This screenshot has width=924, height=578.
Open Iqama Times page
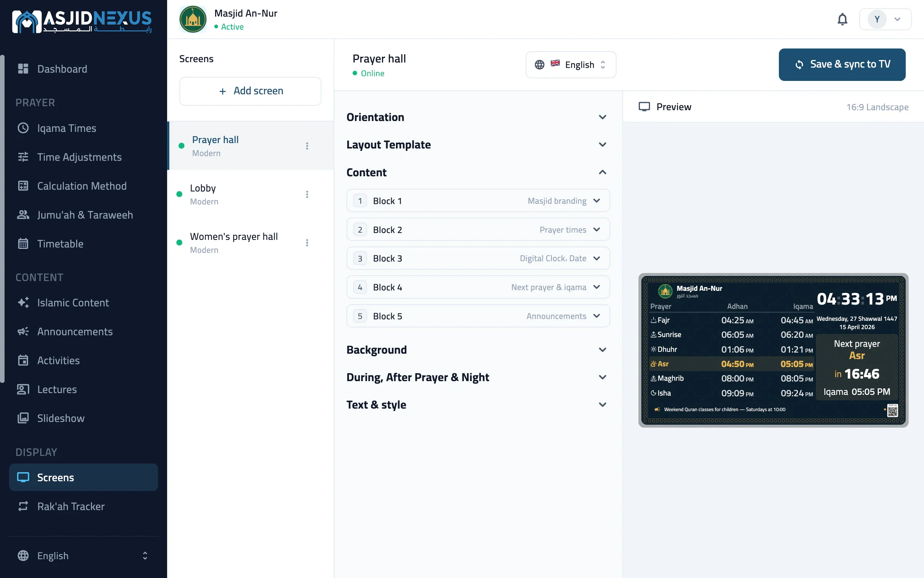tap(83, 128)
